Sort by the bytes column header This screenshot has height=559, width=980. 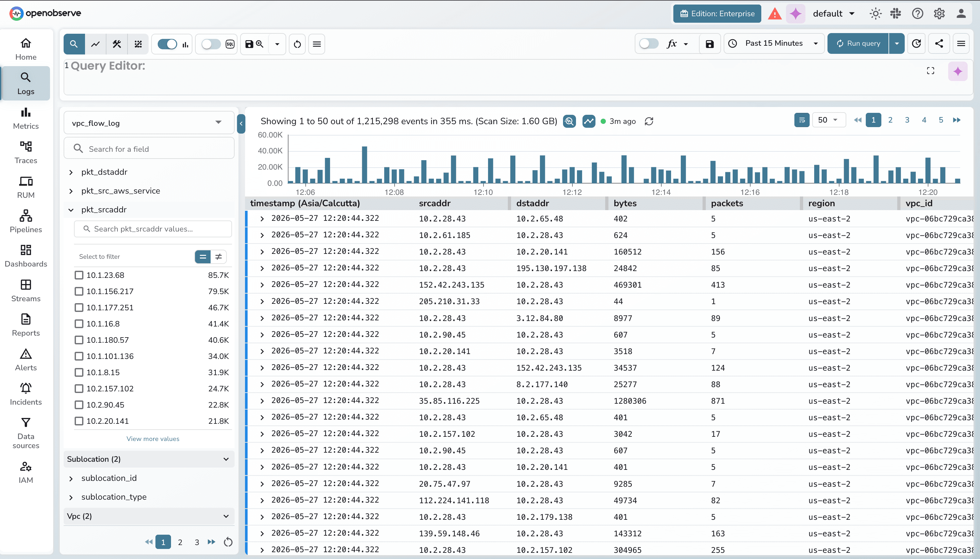coord(625,204)
